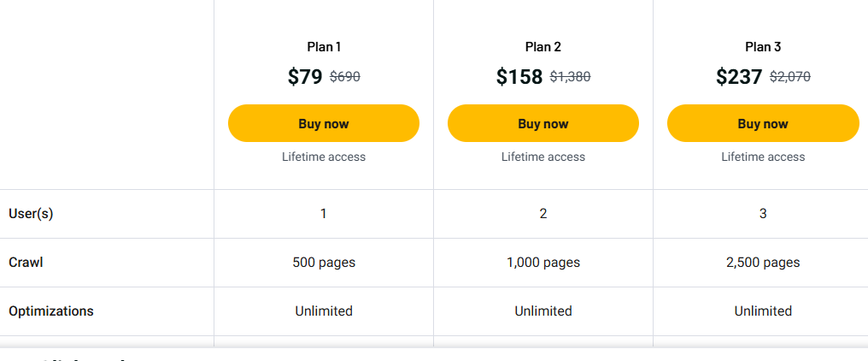Click Lifetime access under Plan 1
Viewport: 868px width, 361px height.
click(x=324, y=157)
